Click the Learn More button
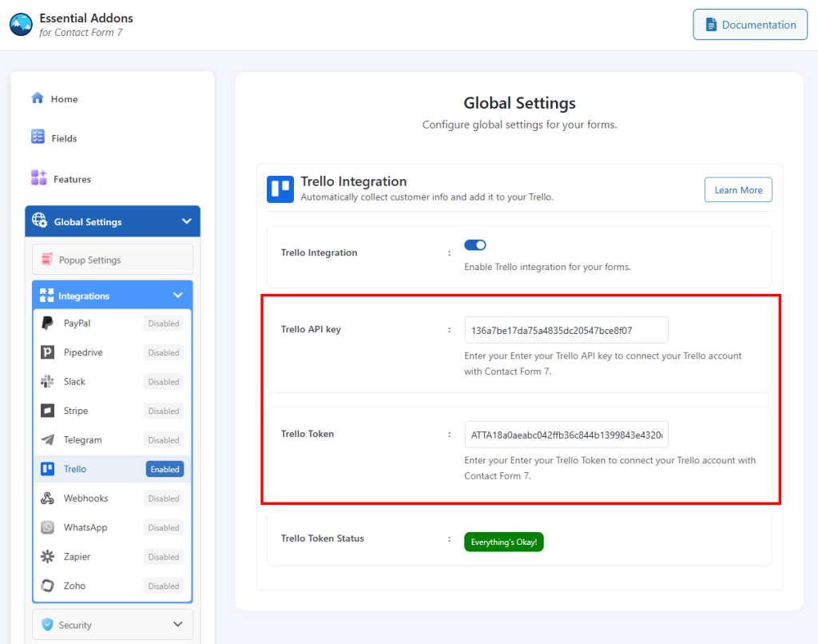Screen dimensions: 818x644 tap(738, 190)
